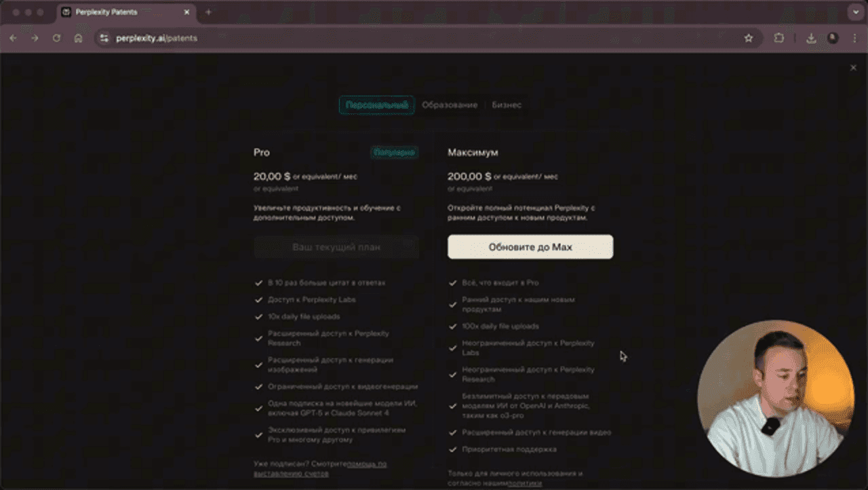Click the 200,00 $ price text
This screenshot has height=490, width=868.
click(x=469, y=176)
